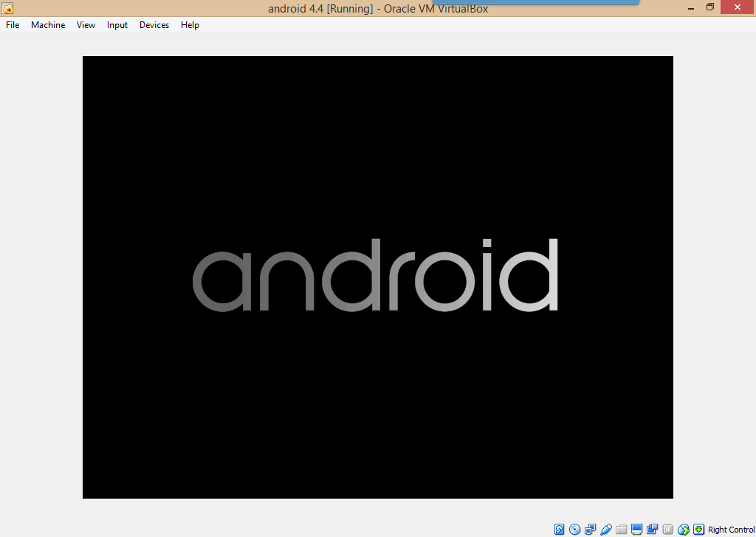Screen dimensions: 756x537
Task: Click the Right Control host key label
Action: click(731, 530)
